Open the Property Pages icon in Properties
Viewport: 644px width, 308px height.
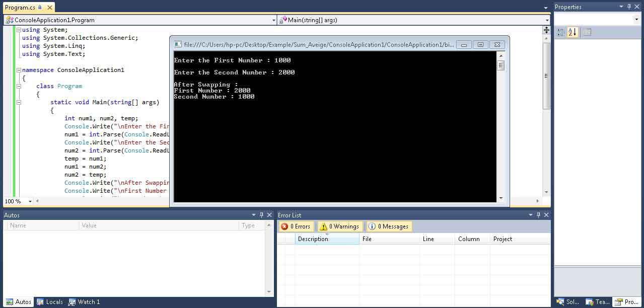[587, 32]
